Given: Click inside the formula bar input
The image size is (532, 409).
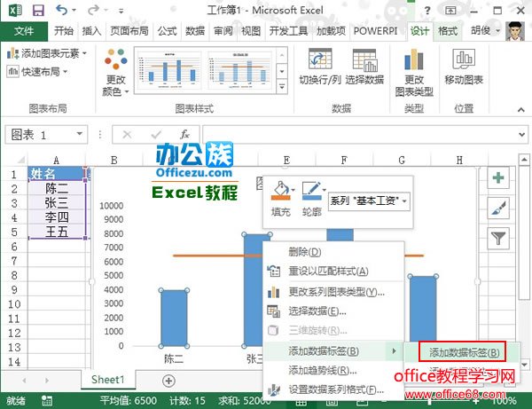Looking at the screenshot, I should point(360,134).
